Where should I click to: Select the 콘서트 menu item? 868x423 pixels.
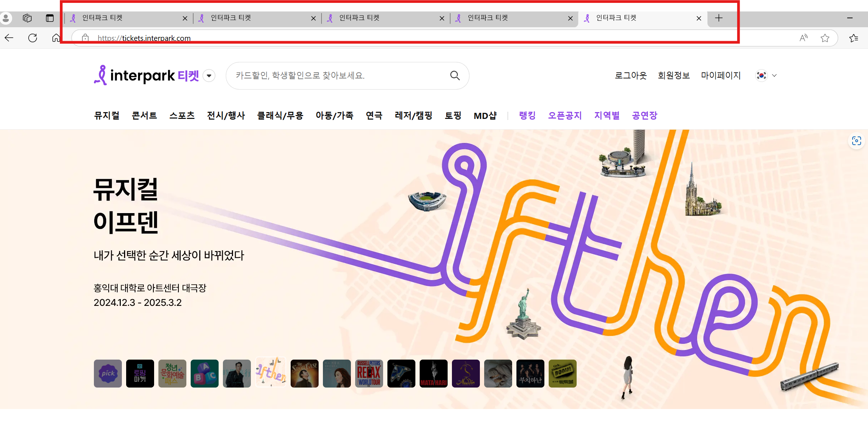click(144, 116)
